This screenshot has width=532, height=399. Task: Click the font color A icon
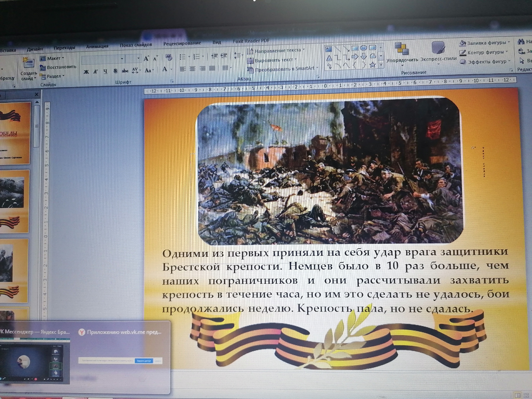(x=165, y=69)
